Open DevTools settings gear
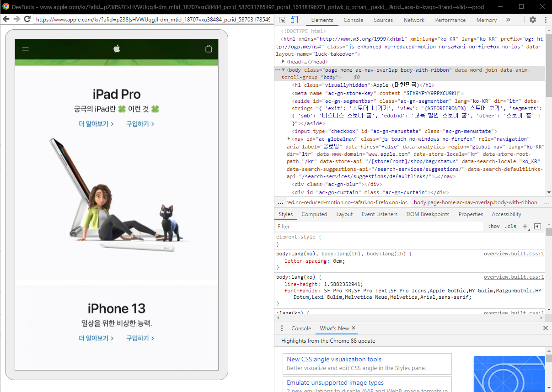 (x=533, y=20)
